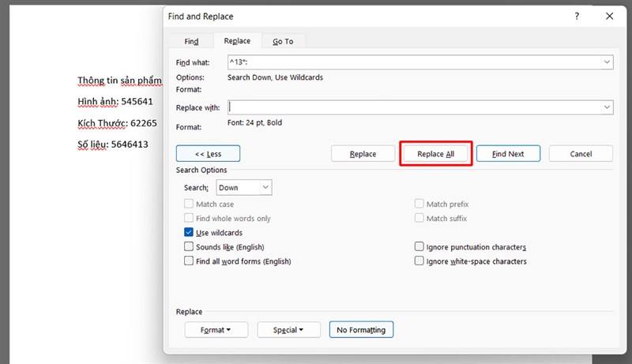Enable Sounds like (English) option
Screen dimensions: 632x364
189,247
